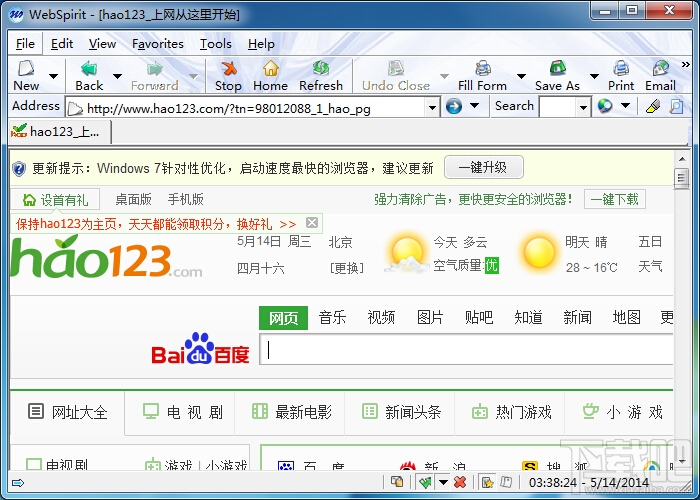Image resolution: width=700 pixels, height=500 pixels.
Task: Click the 网址大全 tab
Action: point(67,412)
